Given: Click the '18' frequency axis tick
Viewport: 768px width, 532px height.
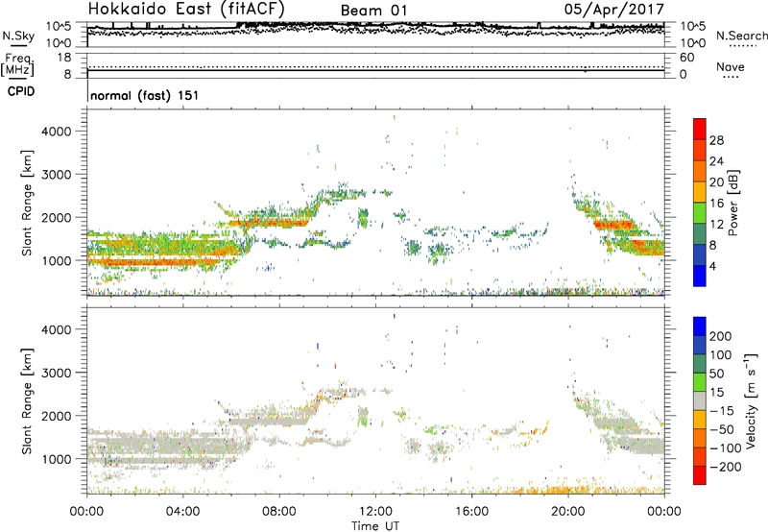Looking at the screenshot, I should pos(64,58).
